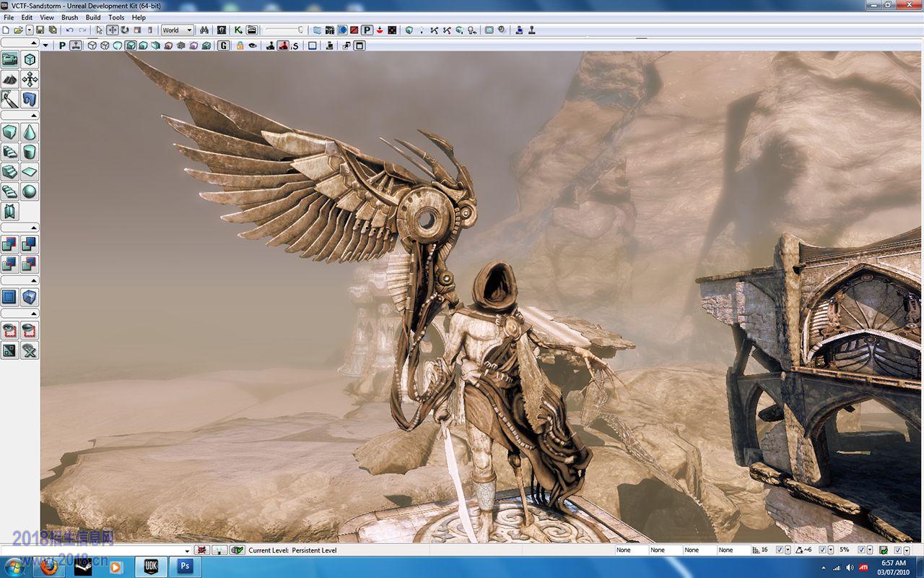The width and height of the screenshot is (924, 578).
Task: Toggle the rotation grid snap checkbox
Action: [x=821, y=550]
